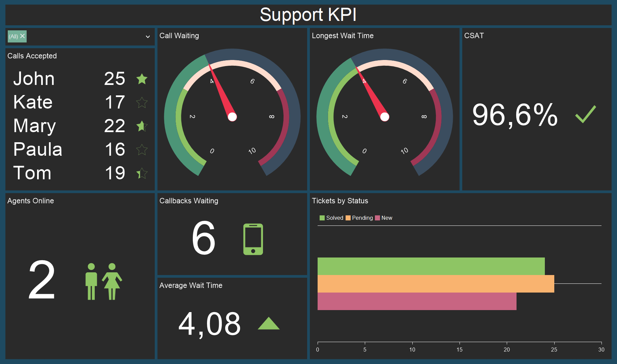Select the pink New bar
Image resolution: width=617 pixels, height=364 pixels.
tap(417, 301)
